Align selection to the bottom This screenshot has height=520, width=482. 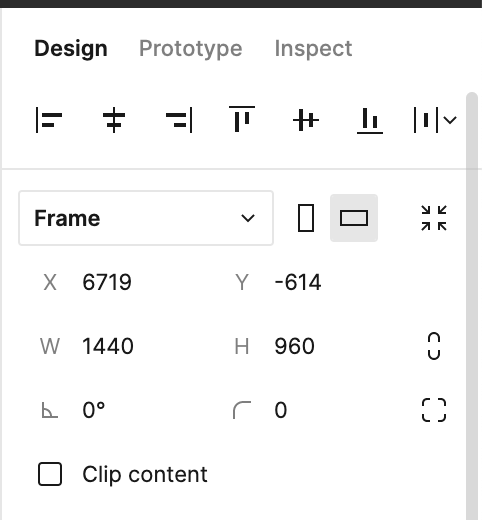point(370,120)
